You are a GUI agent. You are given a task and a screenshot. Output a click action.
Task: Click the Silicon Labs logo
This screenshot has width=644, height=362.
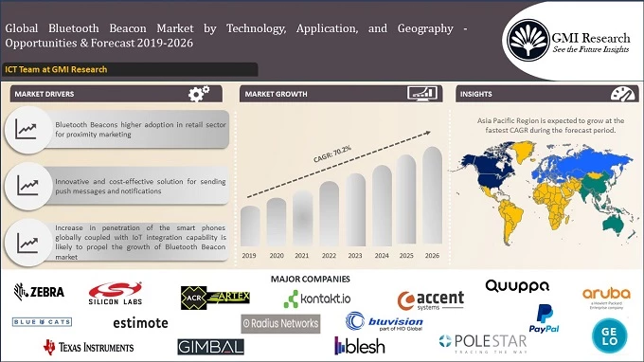[116, 294]
